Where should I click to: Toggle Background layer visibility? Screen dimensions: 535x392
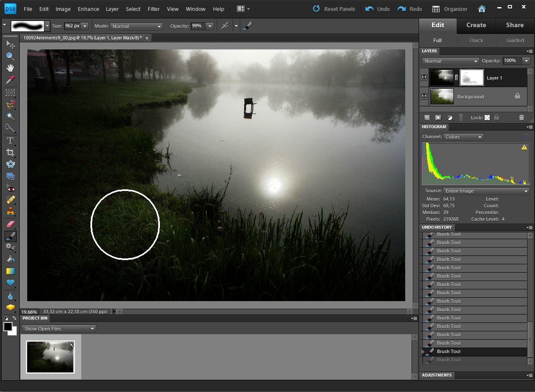click(x=424, y=96)
